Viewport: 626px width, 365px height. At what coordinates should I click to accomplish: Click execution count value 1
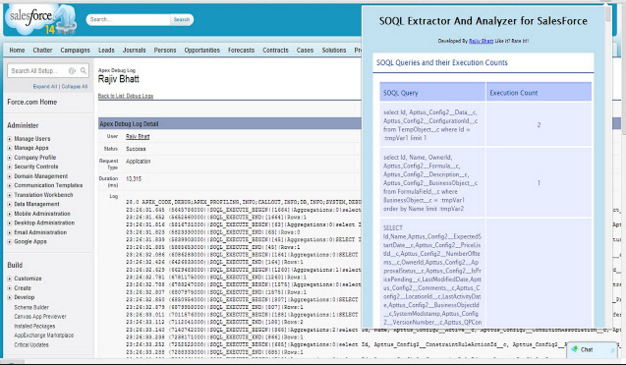pos(539,182)
